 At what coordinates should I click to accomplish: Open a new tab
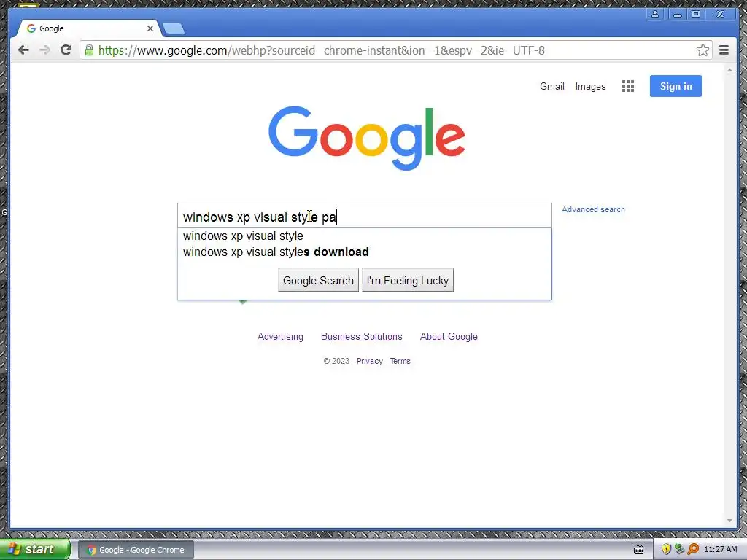point(174,29)
